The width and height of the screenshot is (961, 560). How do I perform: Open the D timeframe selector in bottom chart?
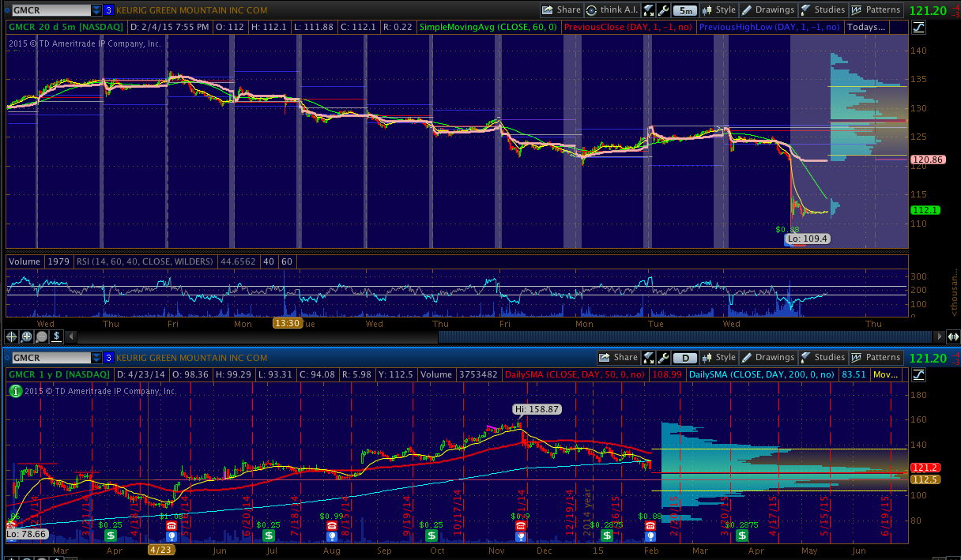[685, 358]
